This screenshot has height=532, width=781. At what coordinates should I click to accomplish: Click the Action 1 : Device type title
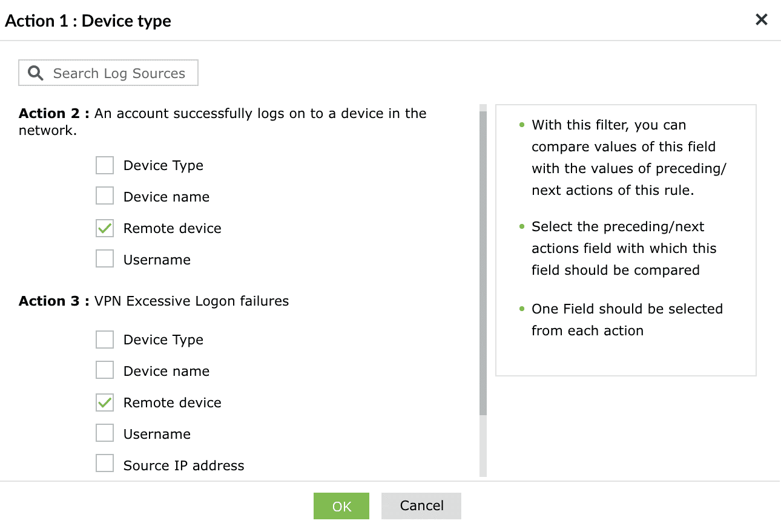tap(88, 21)
